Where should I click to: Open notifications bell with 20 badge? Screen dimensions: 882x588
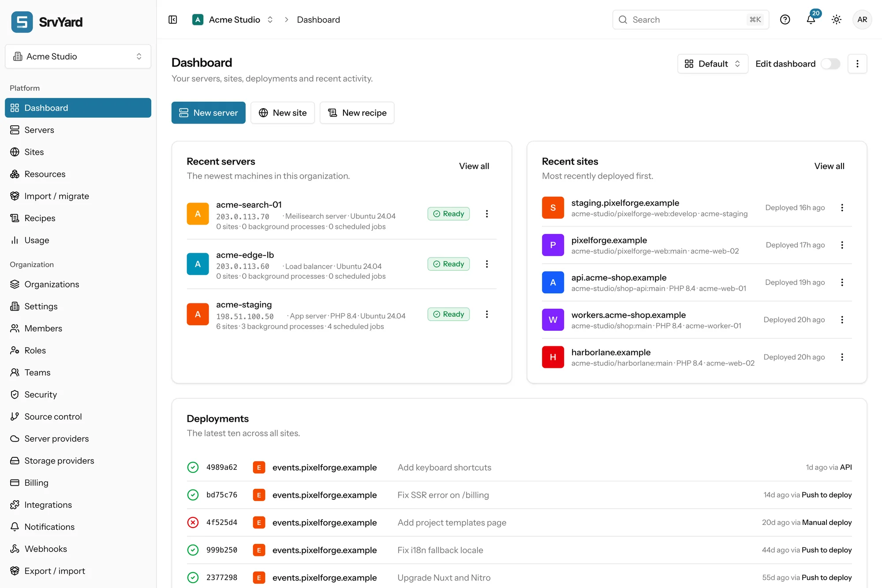[811, 19]
